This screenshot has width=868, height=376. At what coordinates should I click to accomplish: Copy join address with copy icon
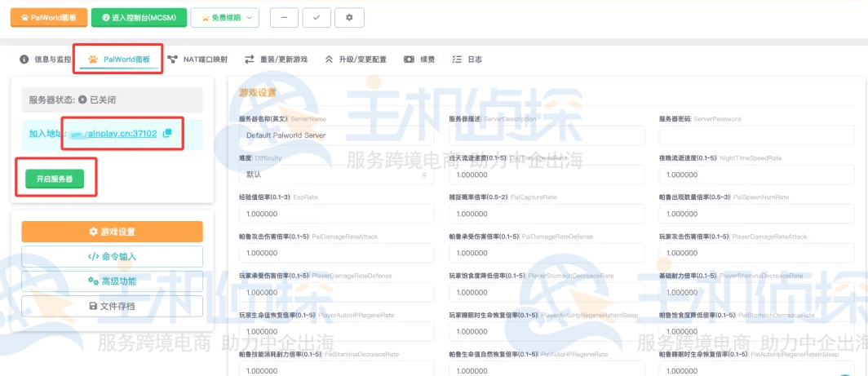tap(166, 134)
